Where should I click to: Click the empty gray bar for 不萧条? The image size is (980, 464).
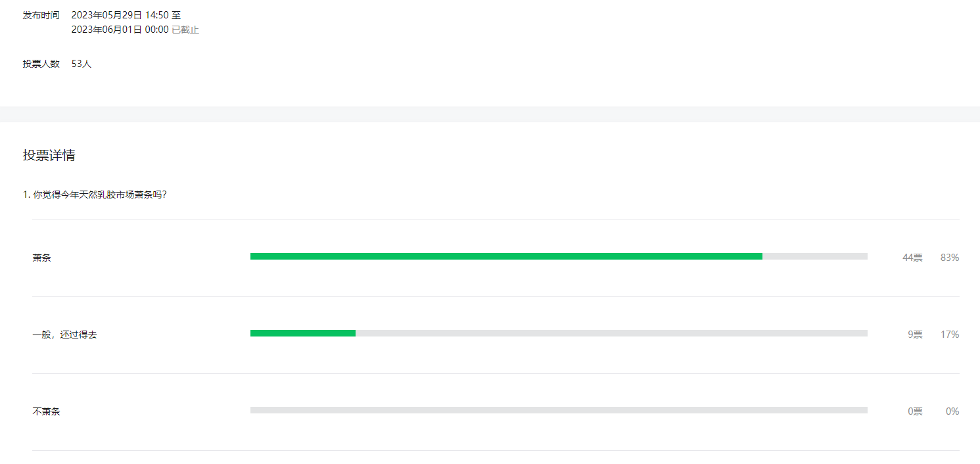point(559,410)
